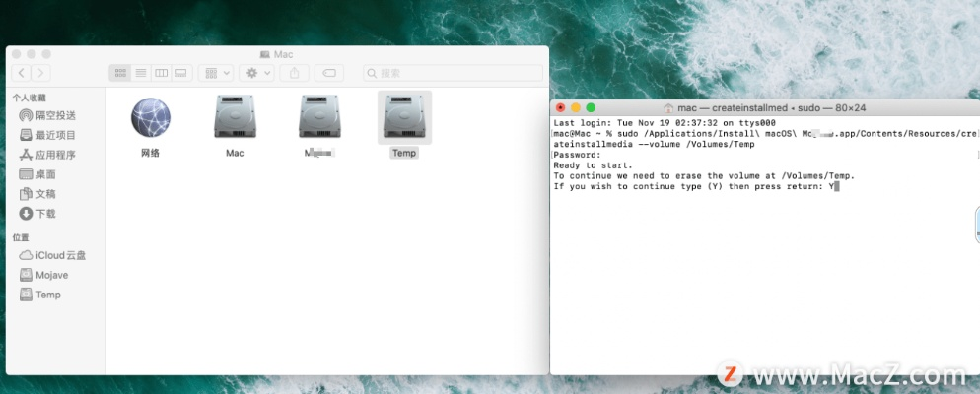
Task: Open 最近项目 (Recents) in sidebar
Action: [x=54, y=135]
